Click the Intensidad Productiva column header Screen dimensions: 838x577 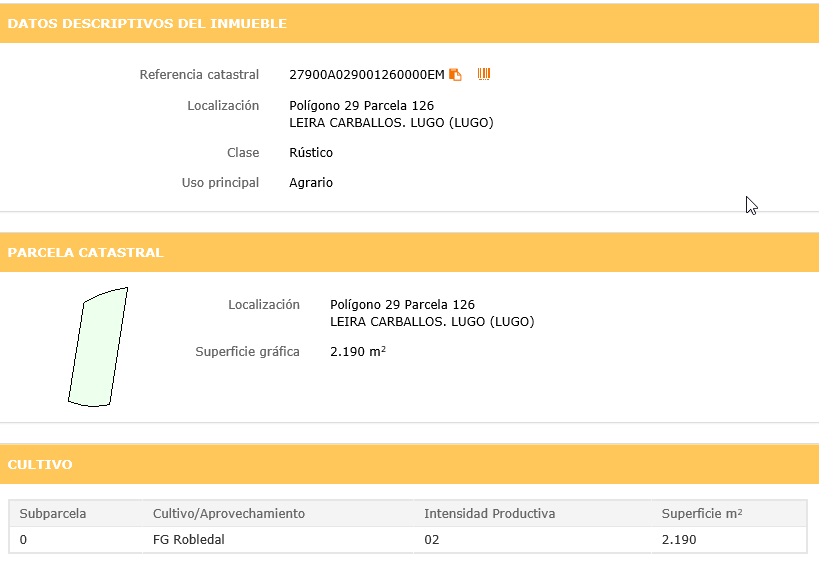489,514
